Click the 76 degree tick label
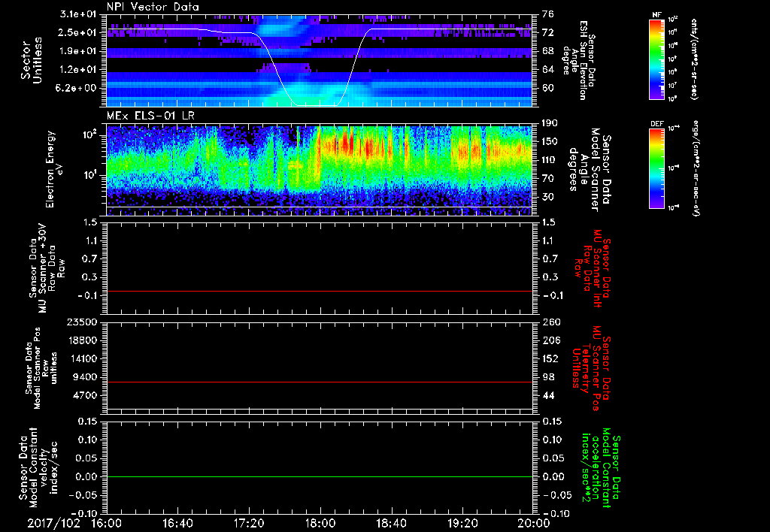The width and height of the screenshot is (770, 532). click(548, 14)
